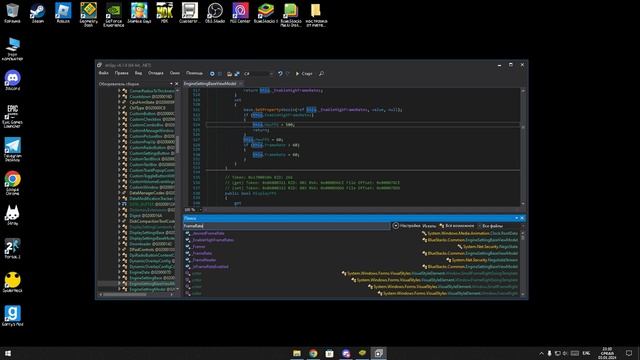
Task: Select the Recycle Bin desktop icon
Action: (x=12, y=13)
